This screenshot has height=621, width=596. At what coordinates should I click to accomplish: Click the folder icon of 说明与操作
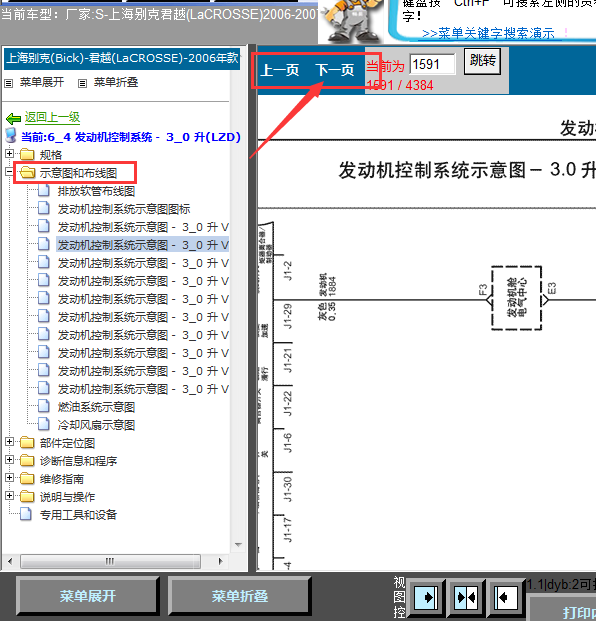tap(27, 496)
